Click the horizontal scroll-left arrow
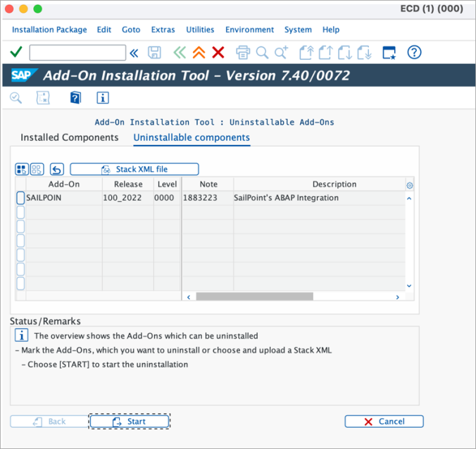Image resolution: width=476 pixels, height=449 pixels. (189, 297)
